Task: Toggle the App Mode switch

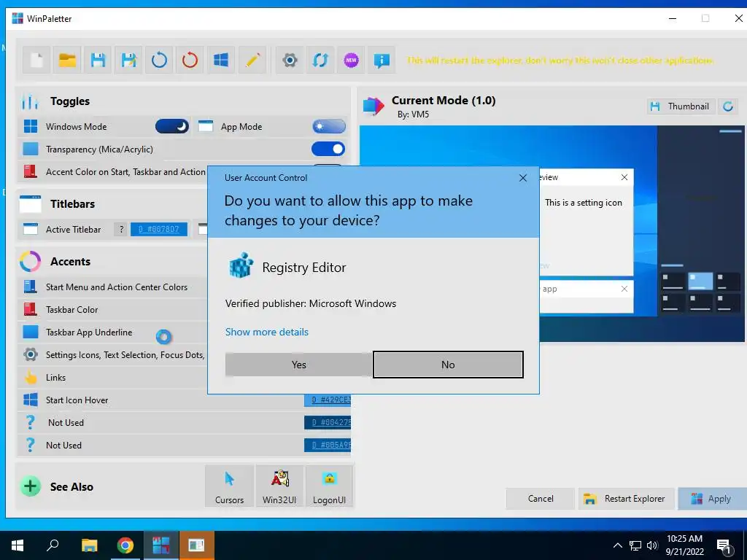Action: pyautogui.click(x=329, y=126)
